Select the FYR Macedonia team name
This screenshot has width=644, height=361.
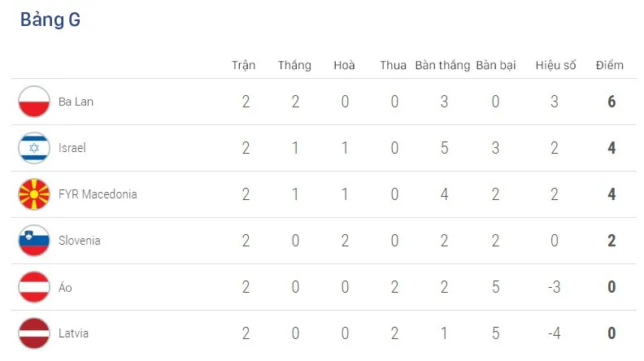pyautogui.click(x=98, y=194)
